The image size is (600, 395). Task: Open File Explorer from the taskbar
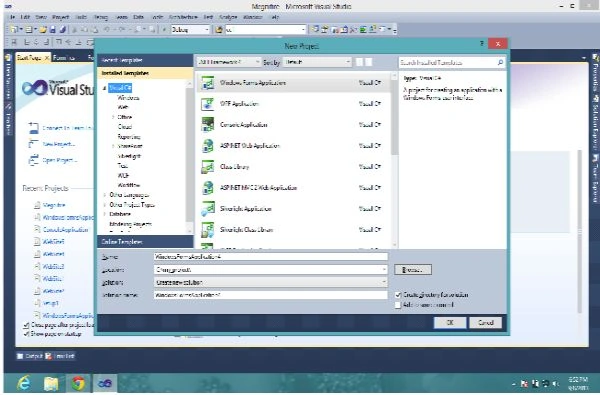click(x=51, y=383)
